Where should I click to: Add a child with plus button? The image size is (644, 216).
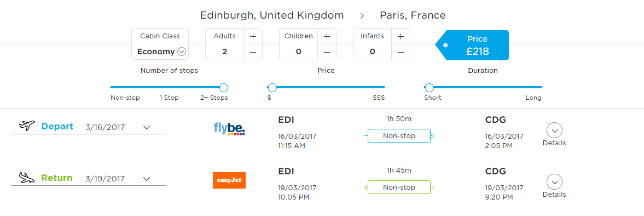click(327, 36)
